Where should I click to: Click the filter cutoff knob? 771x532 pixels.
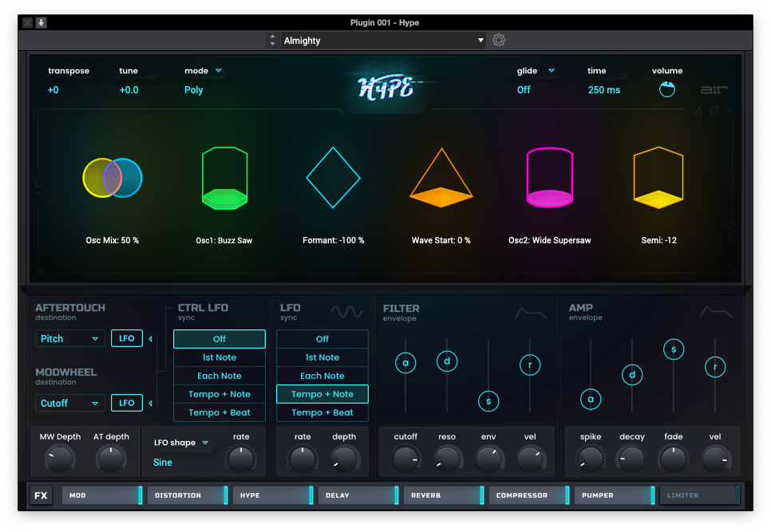pos(405,459)
